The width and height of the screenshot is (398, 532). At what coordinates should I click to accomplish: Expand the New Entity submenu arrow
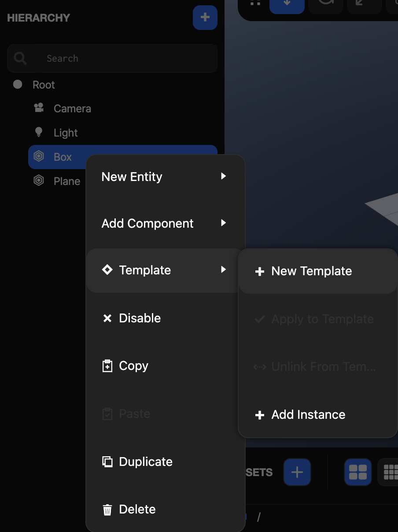[223, 176]
